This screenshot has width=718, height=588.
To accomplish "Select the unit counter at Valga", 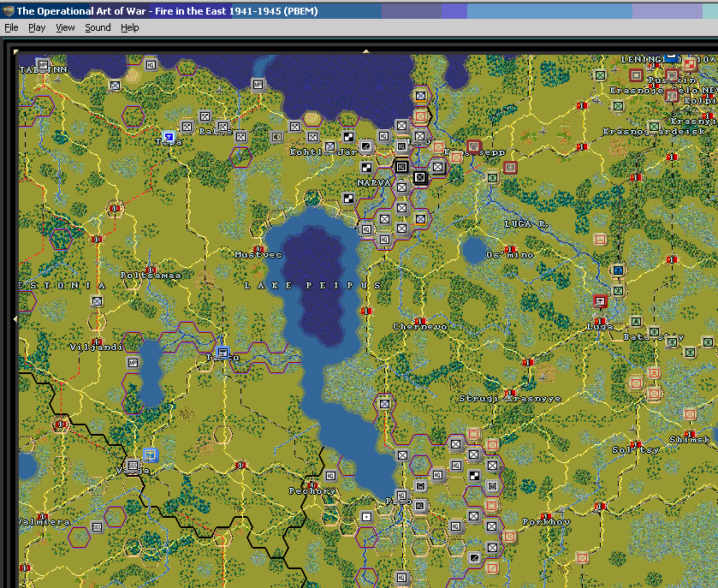I will [x=133, y=466].
